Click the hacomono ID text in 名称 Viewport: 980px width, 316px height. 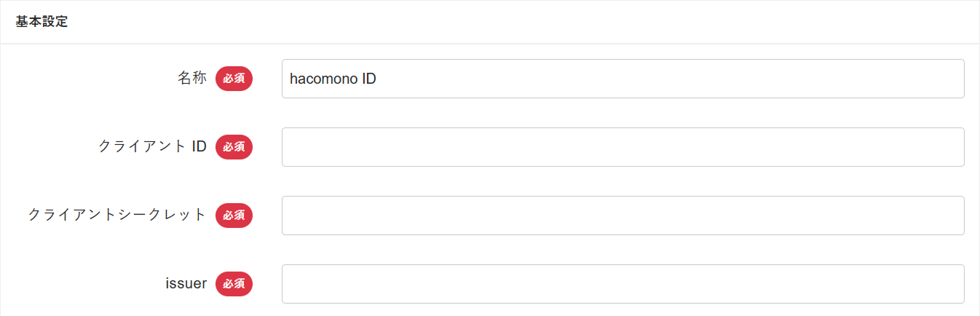point(333,79)
